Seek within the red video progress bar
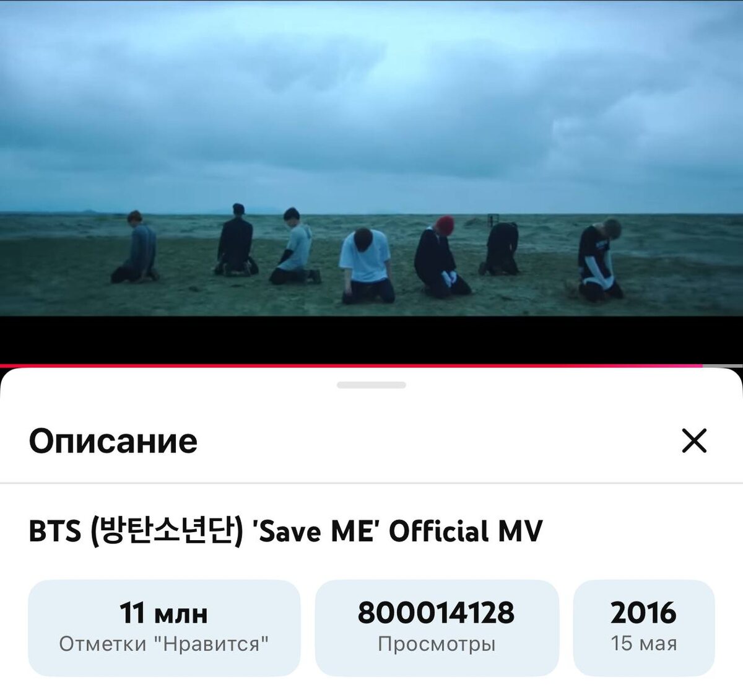 [351, 365]
